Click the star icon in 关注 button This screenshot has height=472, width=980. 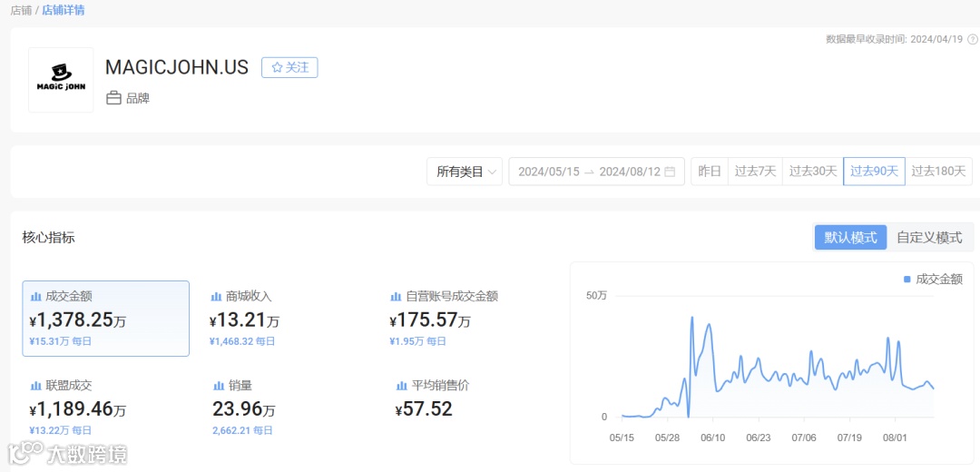[277, 67]
